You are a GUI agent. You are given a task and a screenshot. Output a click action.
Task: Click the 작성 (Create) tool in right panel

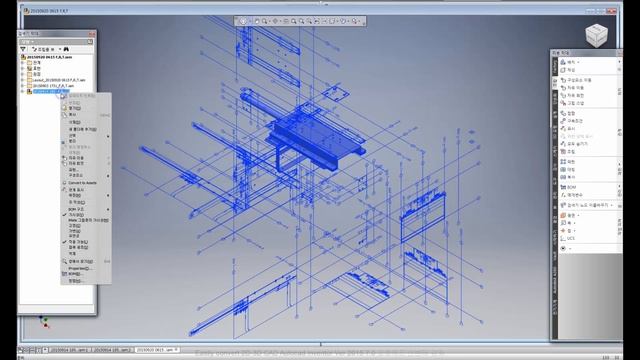pos(569,70)
